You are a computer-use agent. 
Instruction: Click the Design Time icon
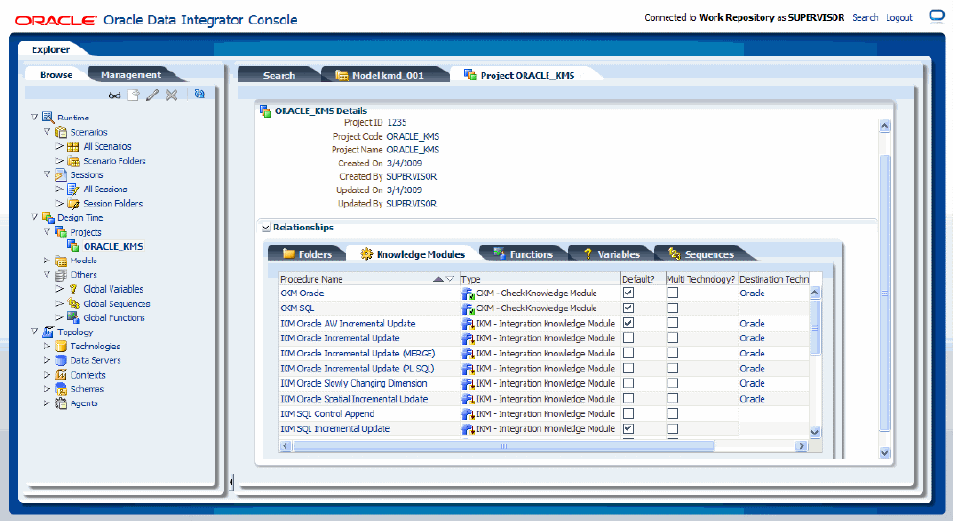coord(48,218)
